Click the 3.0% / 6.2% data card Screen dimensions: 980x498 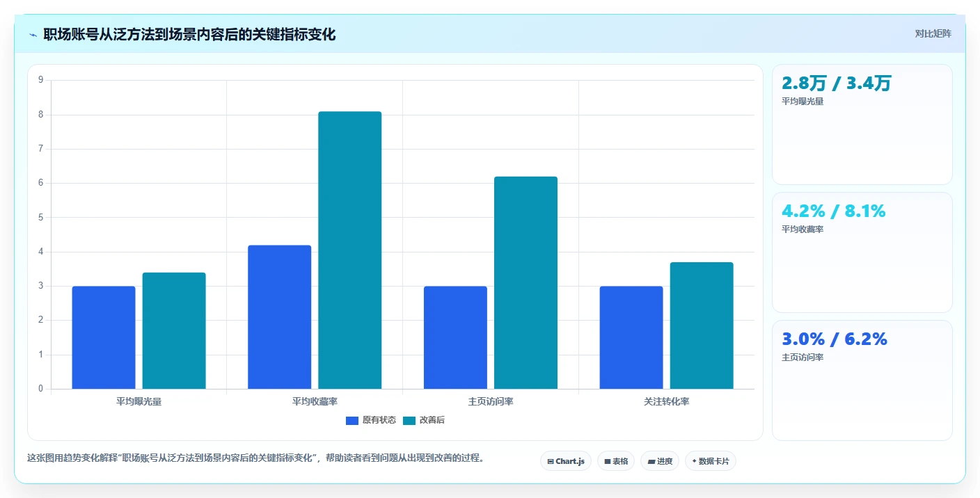(862, 380)
